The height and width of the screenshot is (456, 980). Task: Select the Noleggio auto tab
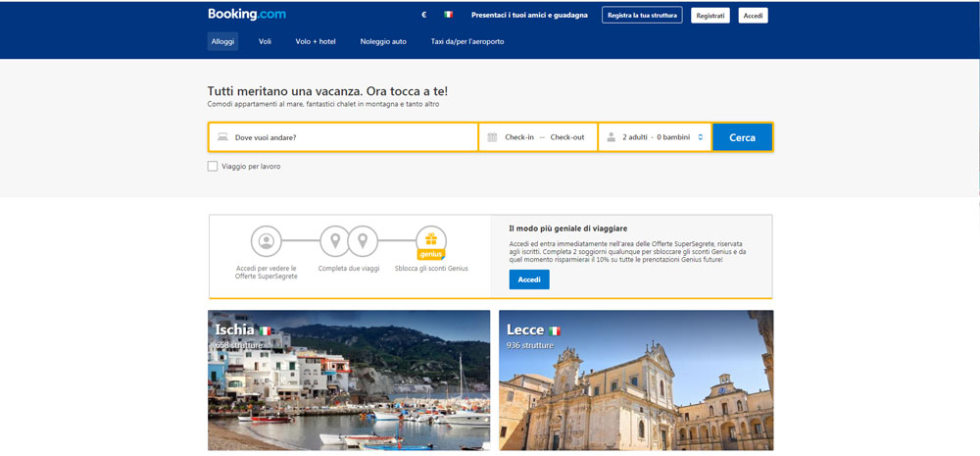pos(383,41)
